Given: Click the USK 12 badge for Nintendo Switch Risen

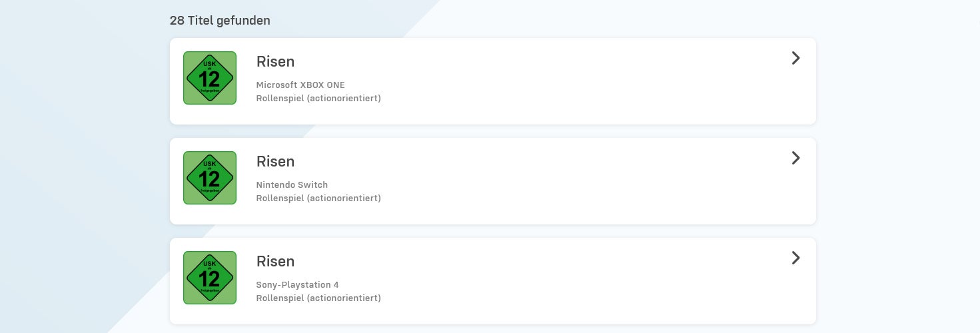Looking at the screenshot, I should (210, 178).
